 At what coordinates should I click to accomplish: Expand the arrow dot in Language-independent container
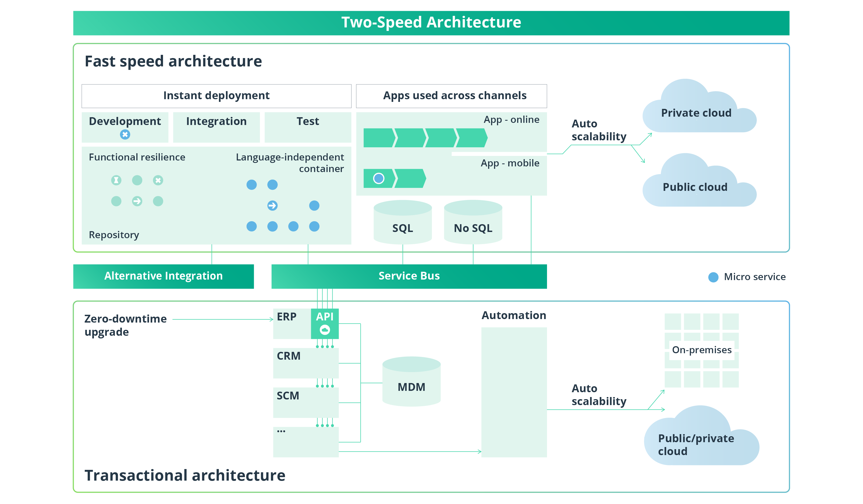pos(273,206)
